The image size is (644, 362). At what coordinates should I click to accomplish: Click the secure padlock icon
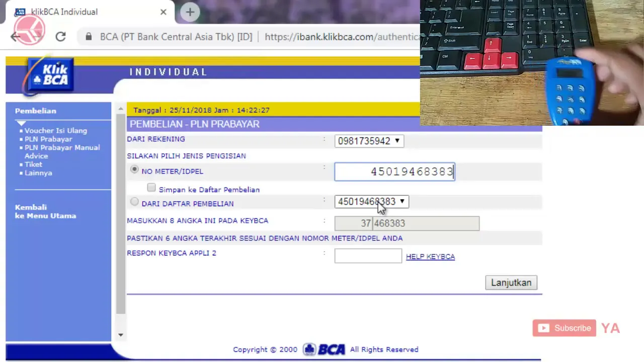[89, 37]
